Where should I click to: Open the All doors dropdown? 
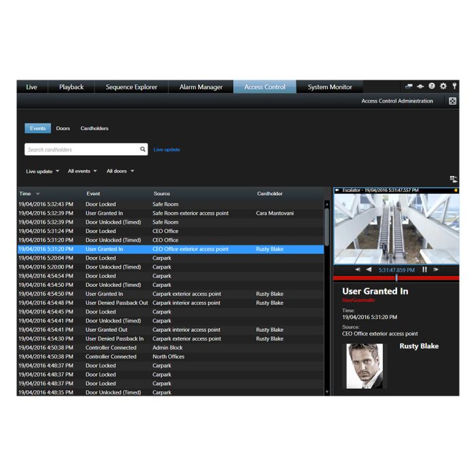click(120, 171)
